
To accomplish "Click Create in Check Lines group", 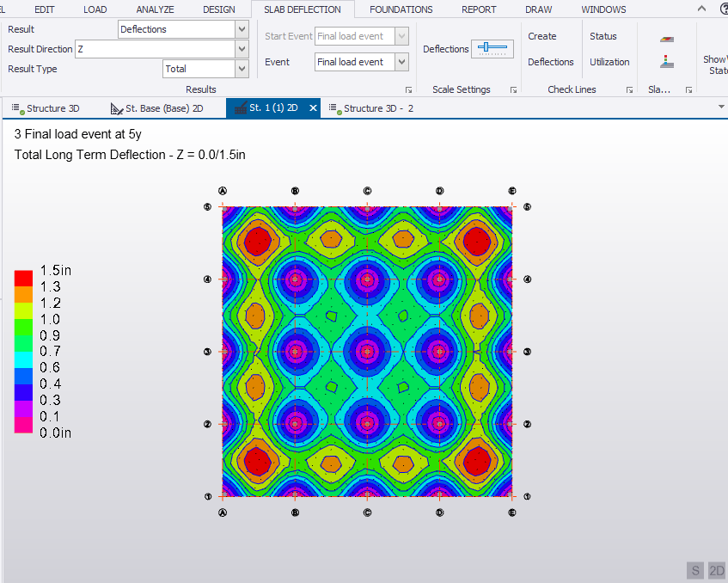I will click(541, 36).
